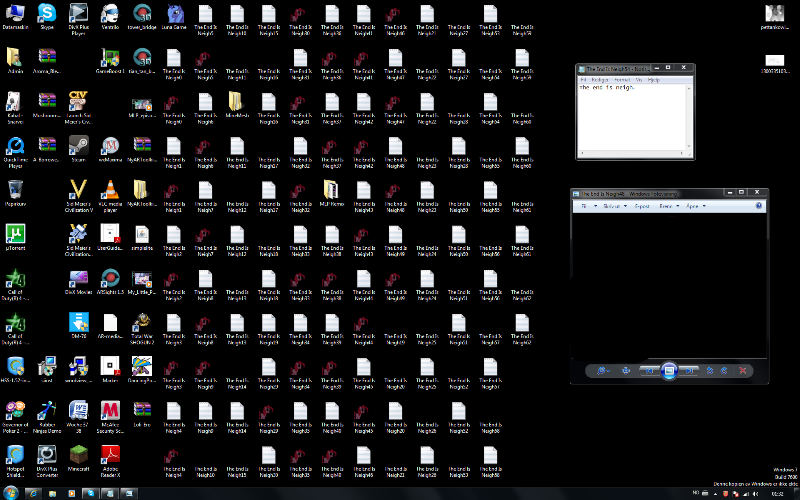Launch McAfee Security Scan shortcut
This screenshot has height=500, width=800.
point(110,416)
